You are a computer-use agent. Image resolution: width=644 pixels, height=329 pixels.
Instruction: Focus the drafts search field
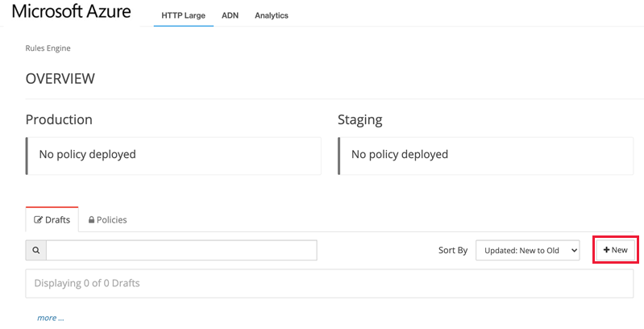point(181,250)
